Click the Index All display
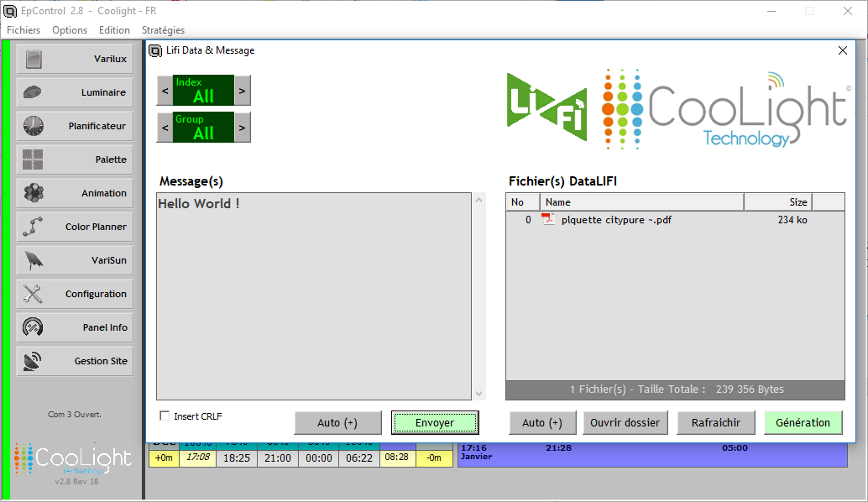868x502 pixels. (x=203, y=91)
